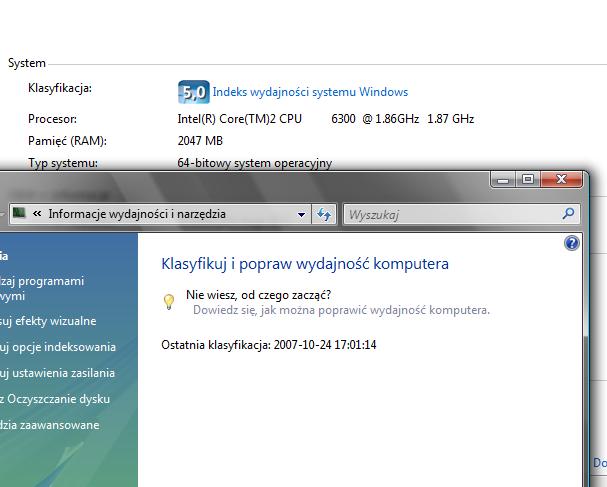Click the System section header
Screen dimensions: 607x487
[x=27, y=63]
